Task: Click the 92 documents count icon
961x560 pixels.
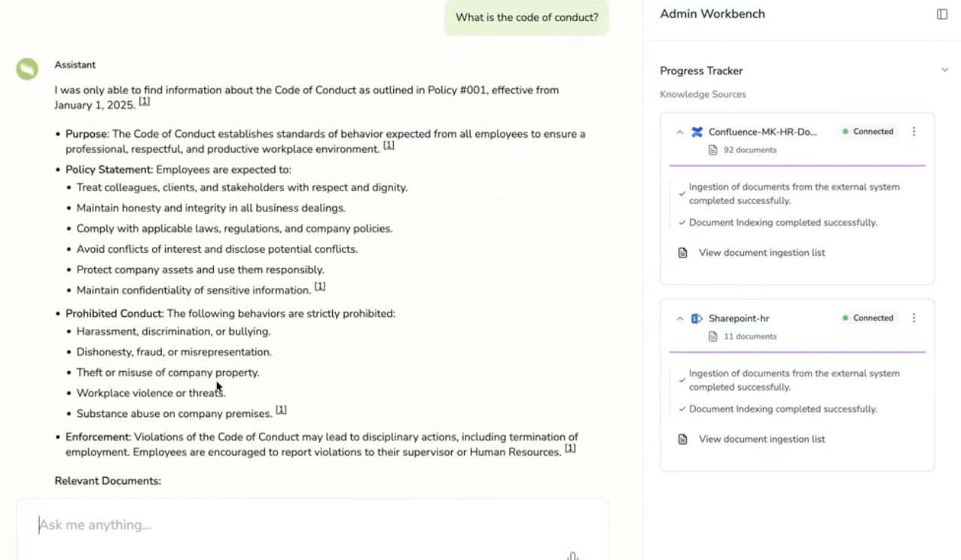Action: point(712,151)
